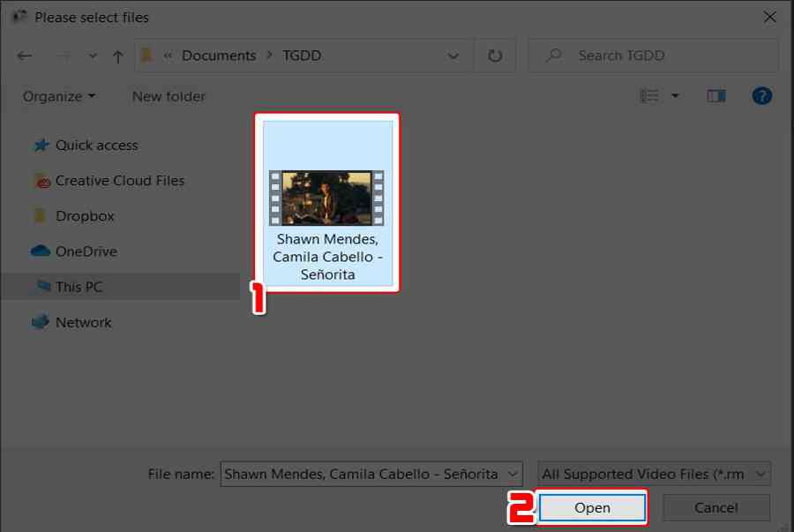The height and width of the screenshot is (532, 794).
Task: Open OneDrive in the sidebar
Action: point(86,251)
